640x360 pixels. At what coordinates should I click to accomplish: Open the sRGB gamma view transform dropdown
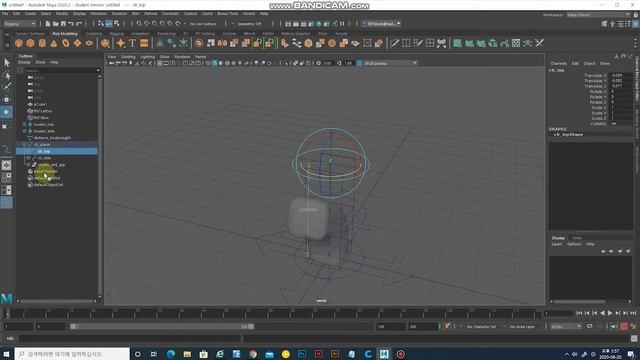point(390,63)
